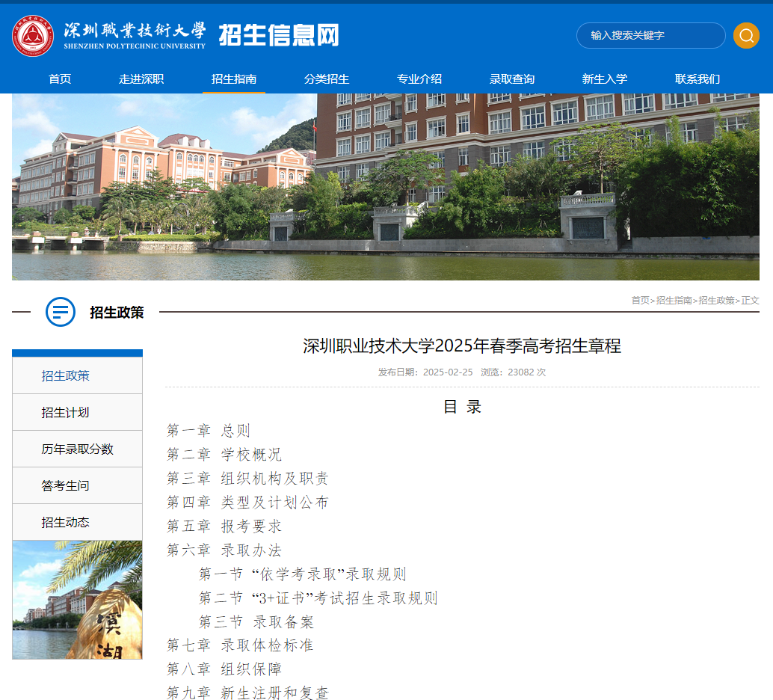
Task: Open 第一章 总则 in the table of contents
Action: pos(209,430)
